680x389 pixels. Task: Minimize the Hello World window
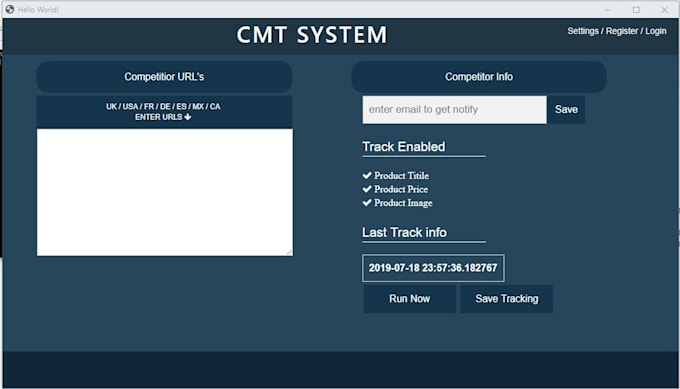[608, 10]
